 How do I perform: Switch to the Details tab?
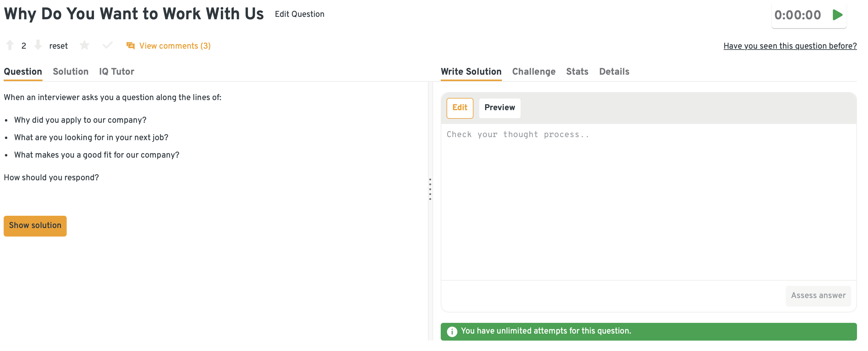pos(614,72)
